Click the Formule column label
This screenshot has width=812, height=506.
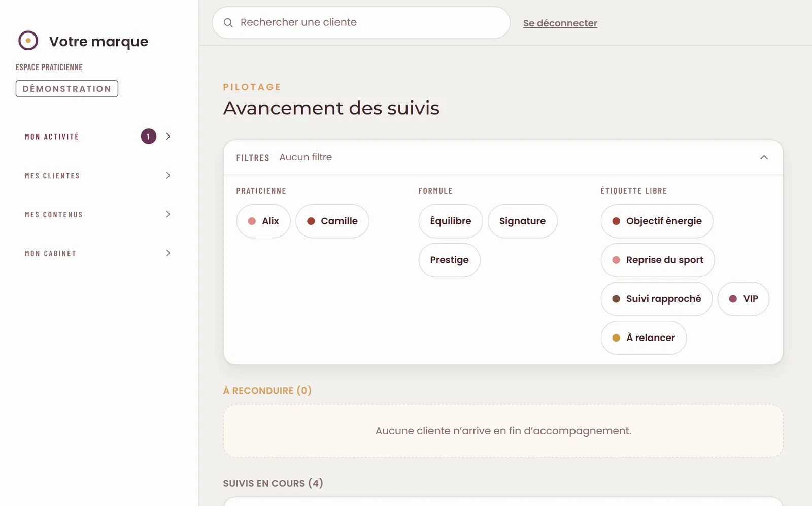click(x=435, y=191)
